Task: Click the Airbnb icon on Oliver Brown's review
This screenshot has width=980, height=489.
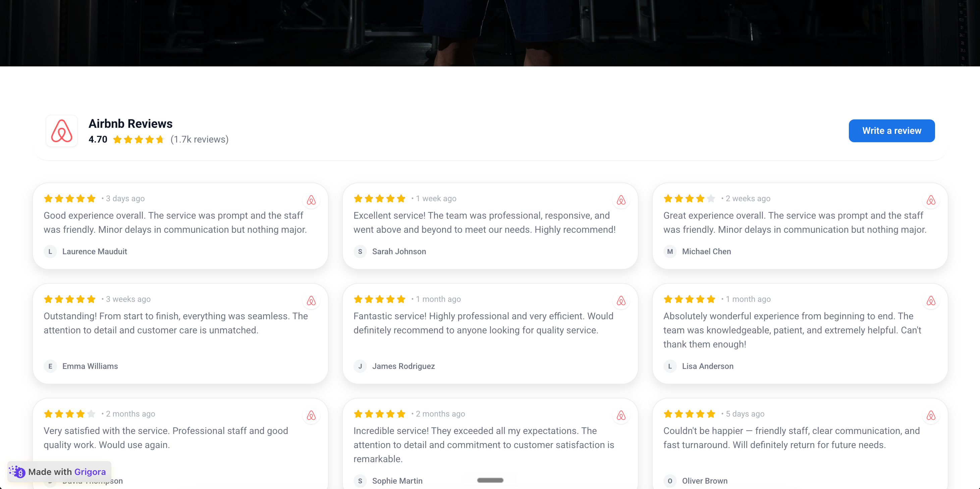Action: point(931,416)
